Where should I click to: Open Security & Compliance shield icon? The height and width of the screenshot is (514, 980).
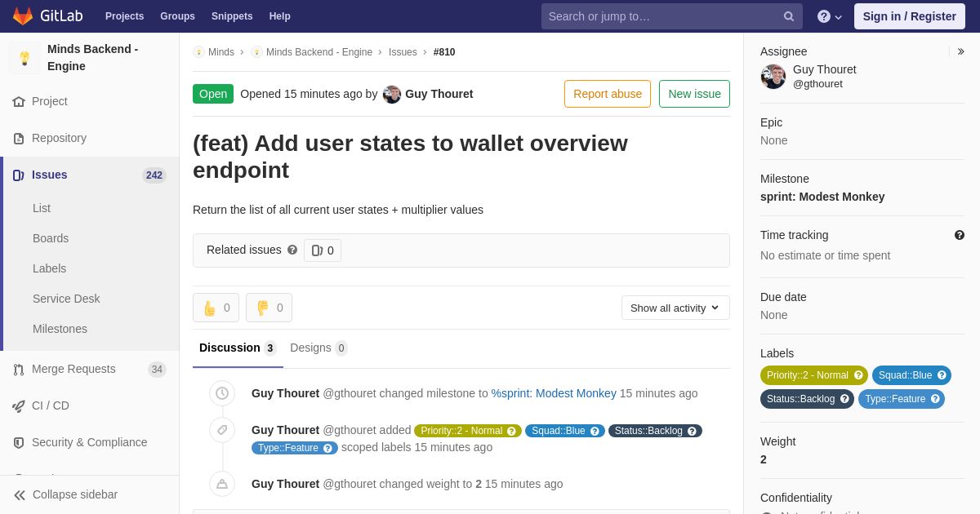(19, 443)
